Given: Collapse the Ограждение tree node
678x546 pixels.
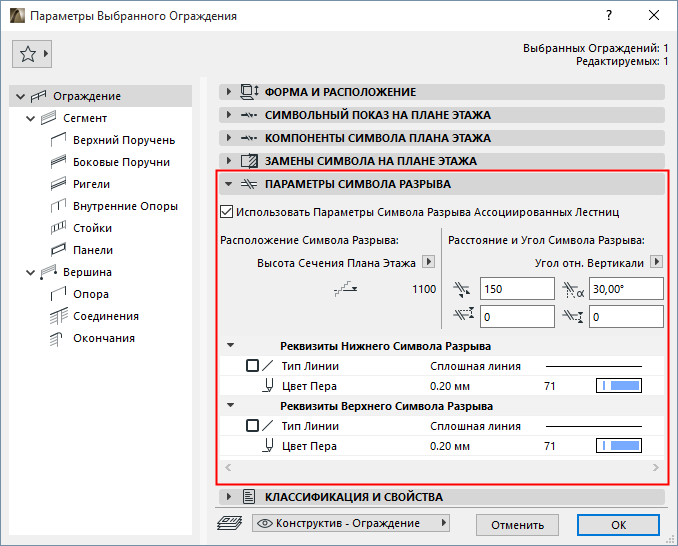Looking at the screenshot, I should (20, 96).
